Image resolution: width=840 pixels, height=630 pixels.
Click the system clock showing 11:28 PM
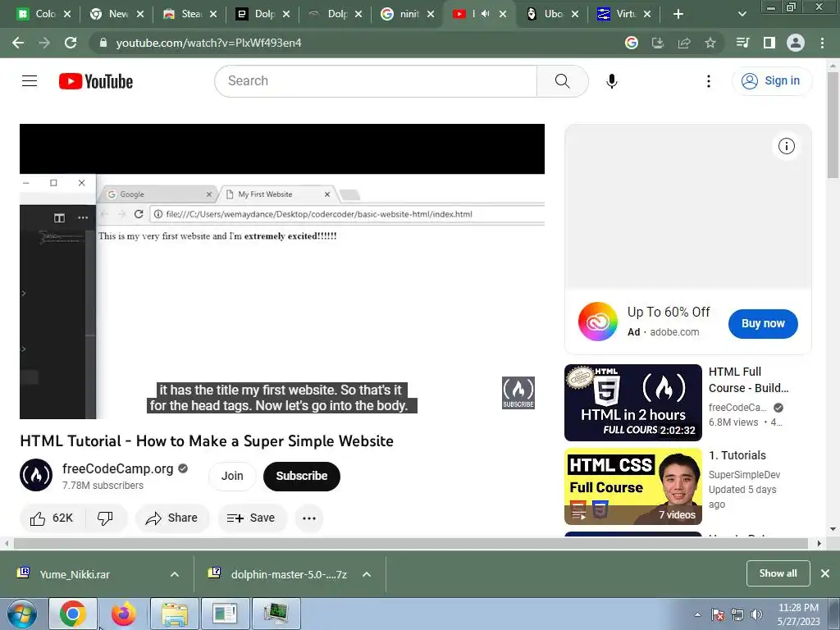click(798, 614)
